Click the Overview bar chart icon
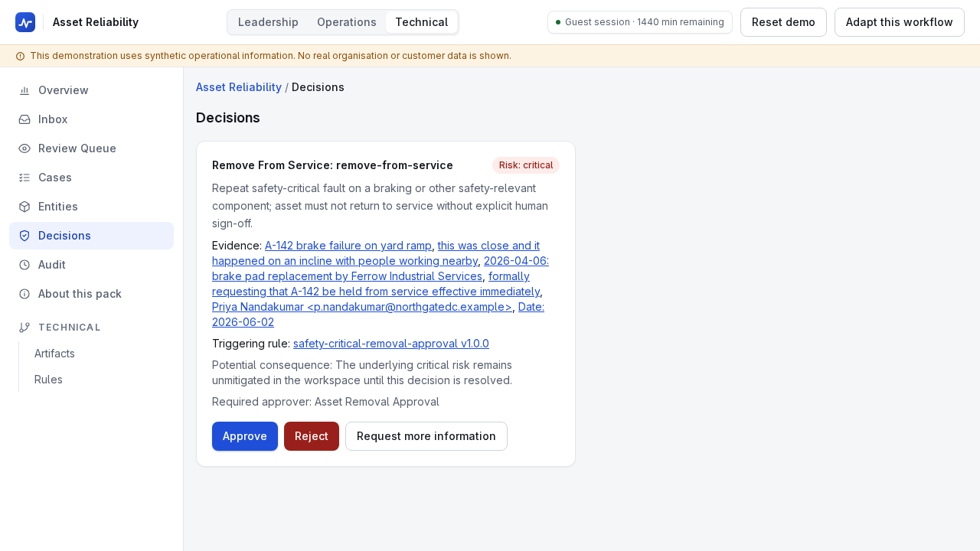Viewport: 980px width, 551px height. (24, 90)
